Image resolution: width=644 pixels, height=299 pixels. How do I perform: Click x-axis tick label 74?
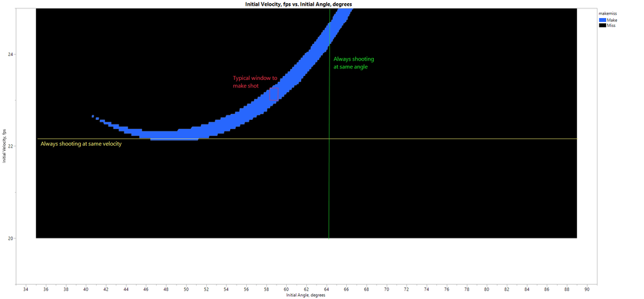pos(427,289)
